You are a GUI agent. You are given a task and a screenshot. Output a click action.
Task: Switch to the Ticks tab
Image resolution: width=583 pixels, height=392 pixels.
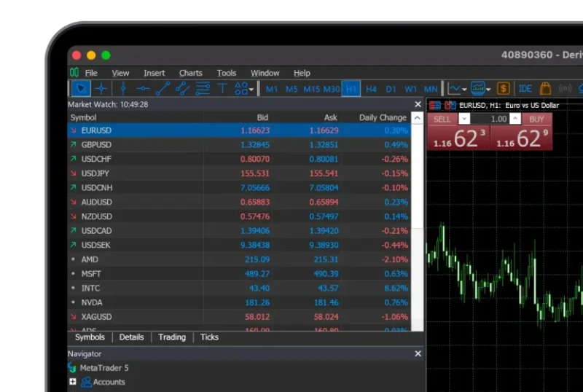point(209,337)
